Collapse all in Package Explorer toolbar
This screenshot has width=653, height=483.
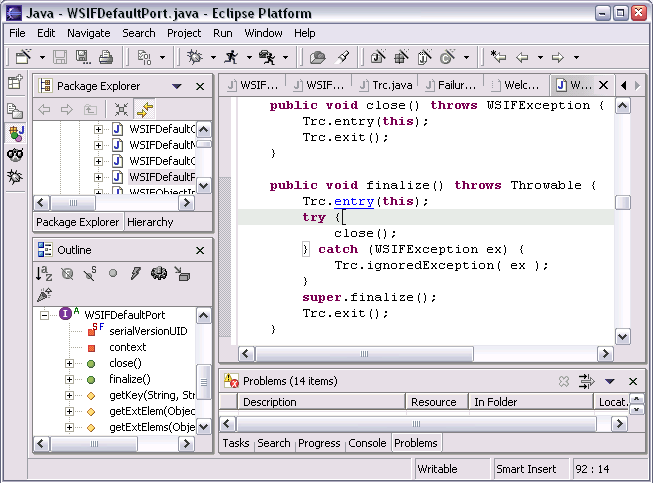(x=121, y=110)
